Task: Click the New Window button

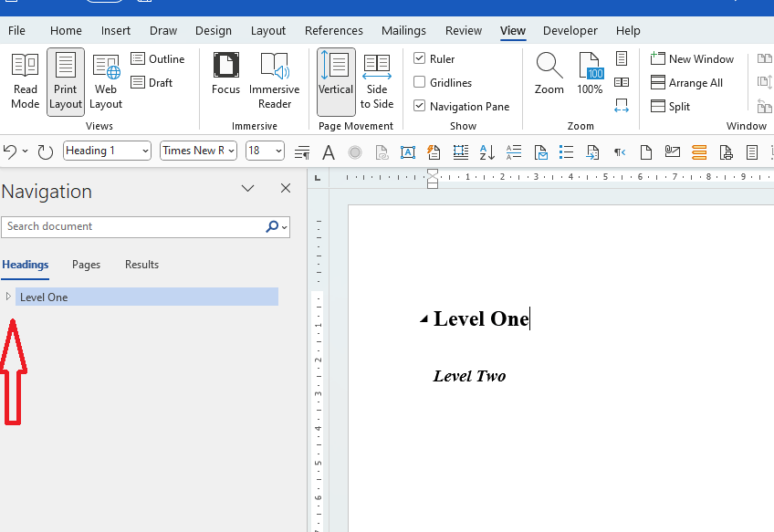Action: pos(692,59)
